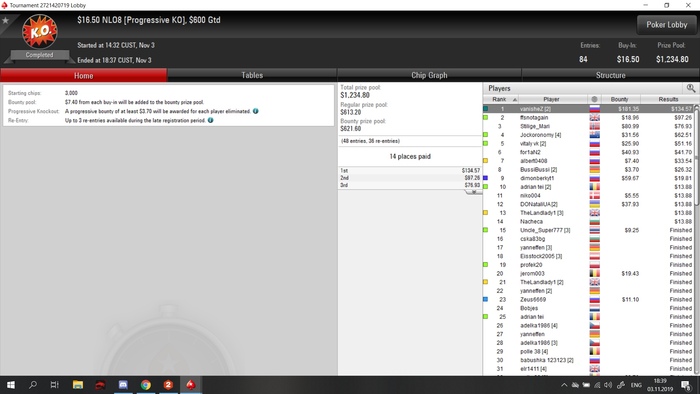
Task: Open the Poker Lobby
Action: pos(667,25)
